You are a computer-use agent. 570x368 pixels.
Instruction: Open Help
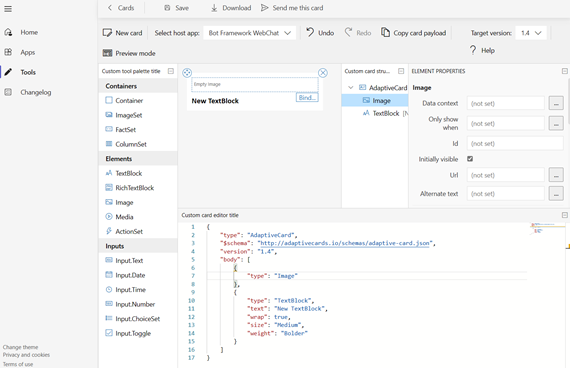point(482,51)
